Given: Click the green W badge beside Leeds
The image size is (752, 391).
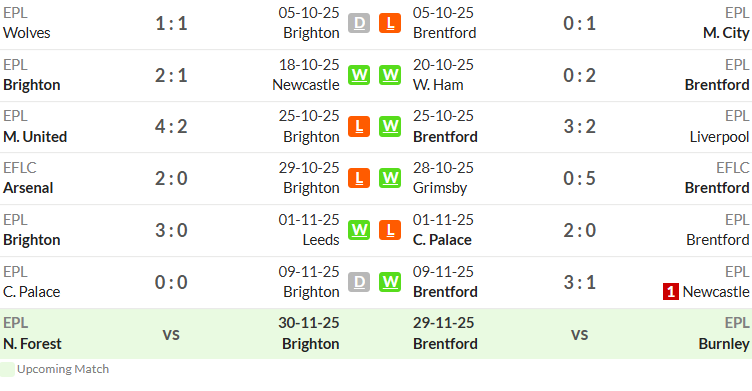Looking at the screenshot, I should [359, 230].
